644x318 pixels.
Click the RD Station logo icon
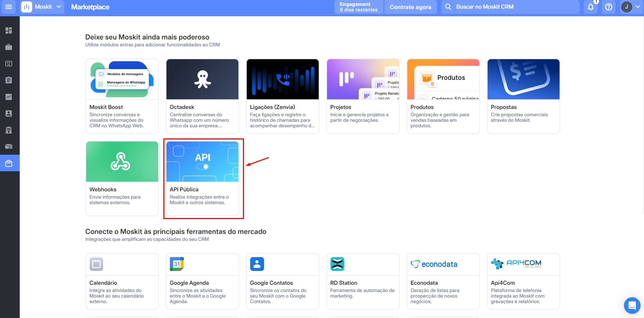point(337,264)
